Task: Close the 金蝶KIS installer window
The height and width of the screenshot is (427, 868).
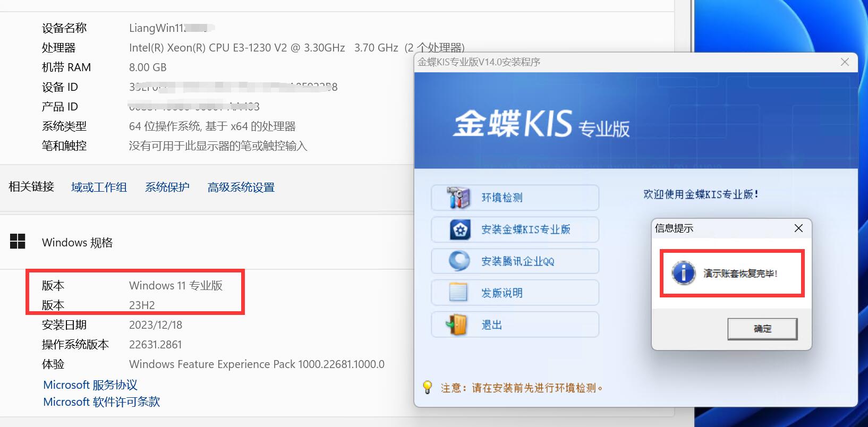Action: click(x=845, y=62)
